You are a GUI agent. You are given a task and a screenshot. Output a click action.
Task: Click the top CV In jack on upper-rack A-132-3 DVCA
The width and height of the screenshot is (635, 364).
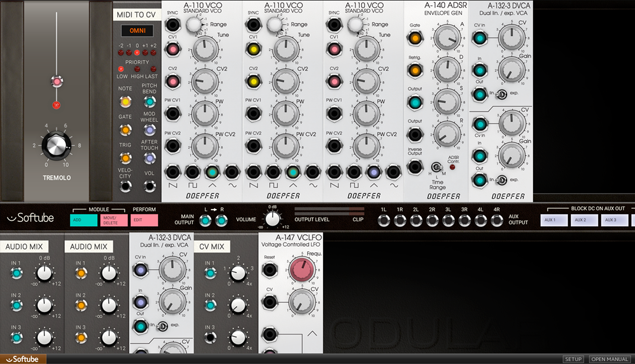pyautogui.click(x=480, y=37)
